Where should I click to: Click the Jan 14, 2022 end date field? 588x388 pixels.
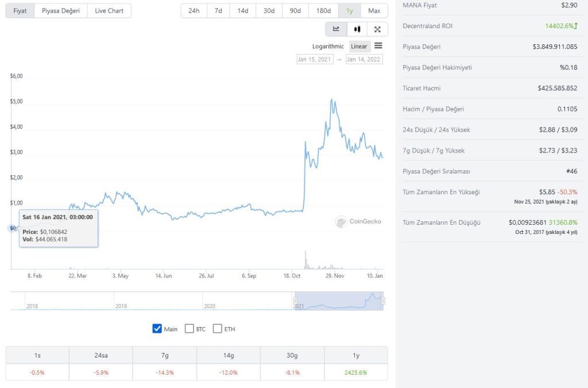coord(364,59)
